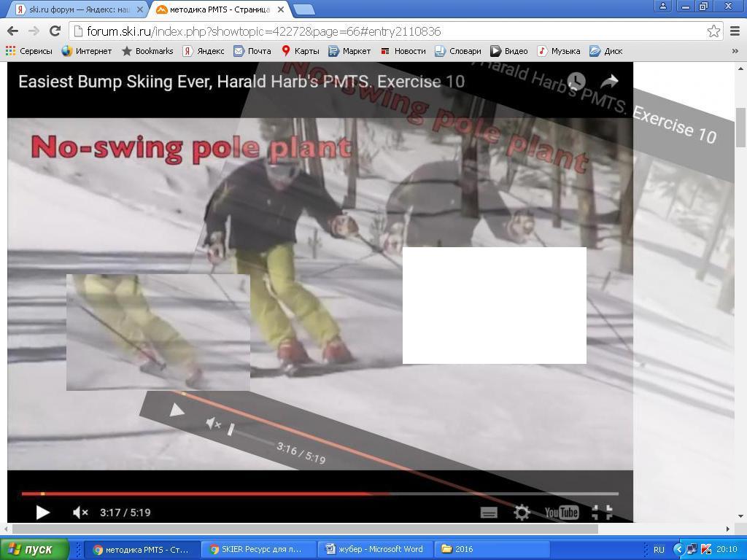Open the жубер - Microsoft Word taskbar window
Image resolution: width=747 pixels, height=560 pixels.
(375, 550)
